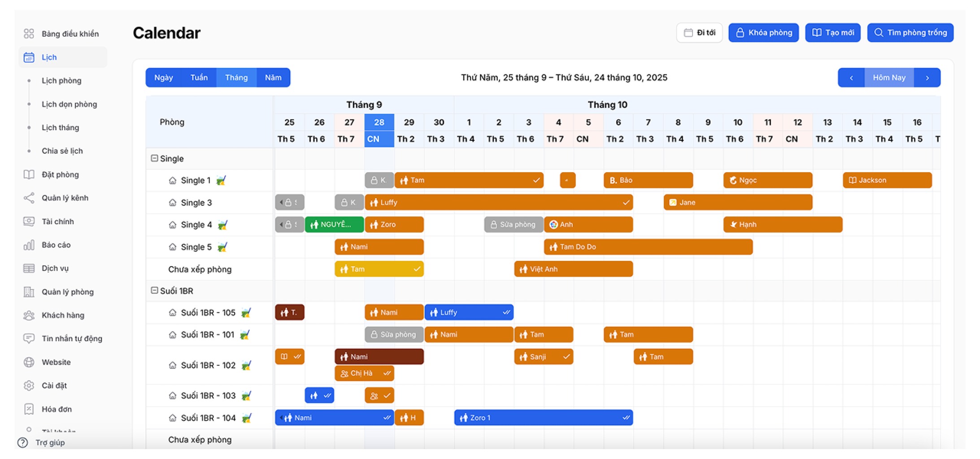Viewport: 980px width, 459px height.
Task: Switch to the Năm view tab
Action: (273, 78)
